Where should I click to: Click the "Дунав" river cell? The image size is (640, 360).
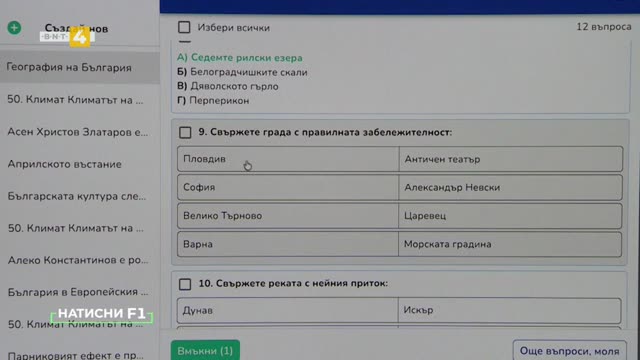pos(287,311)
